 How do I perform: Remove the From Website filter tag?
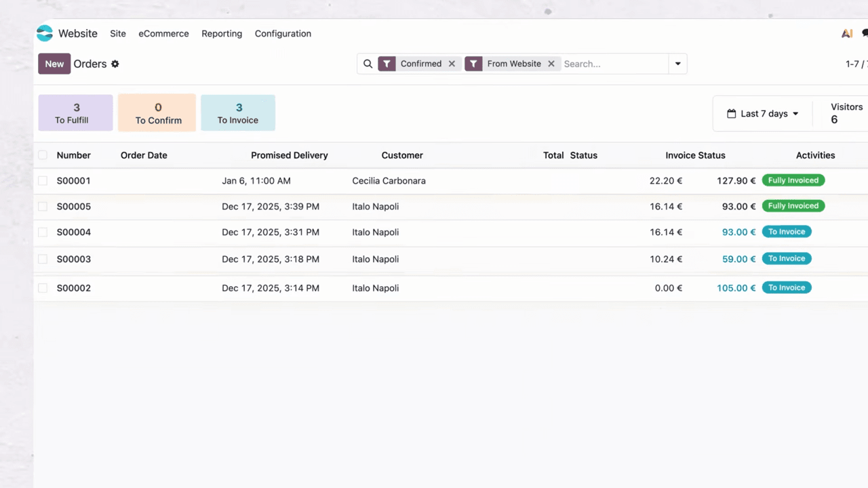click(551, 64)
